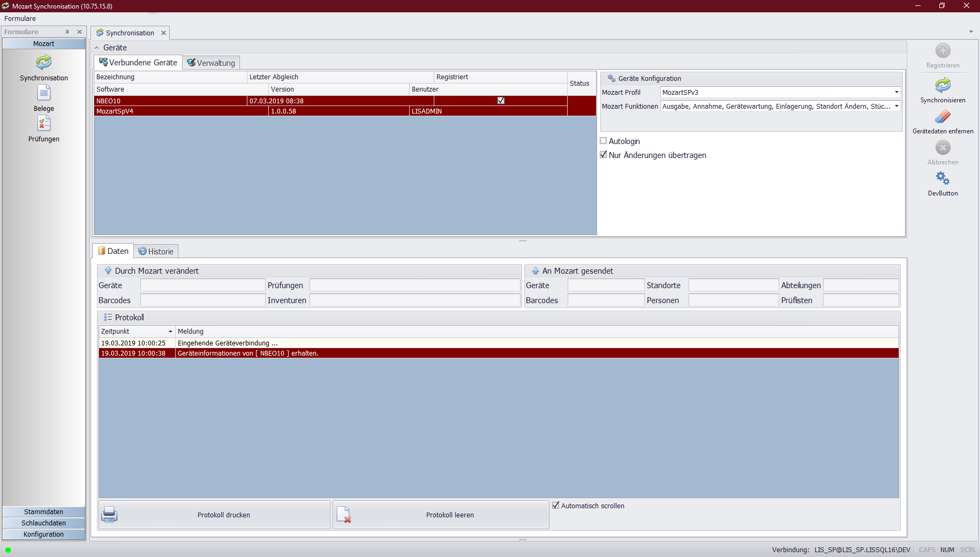Collapse the Geräte section

pyautogui.click(x=97, y=48)
